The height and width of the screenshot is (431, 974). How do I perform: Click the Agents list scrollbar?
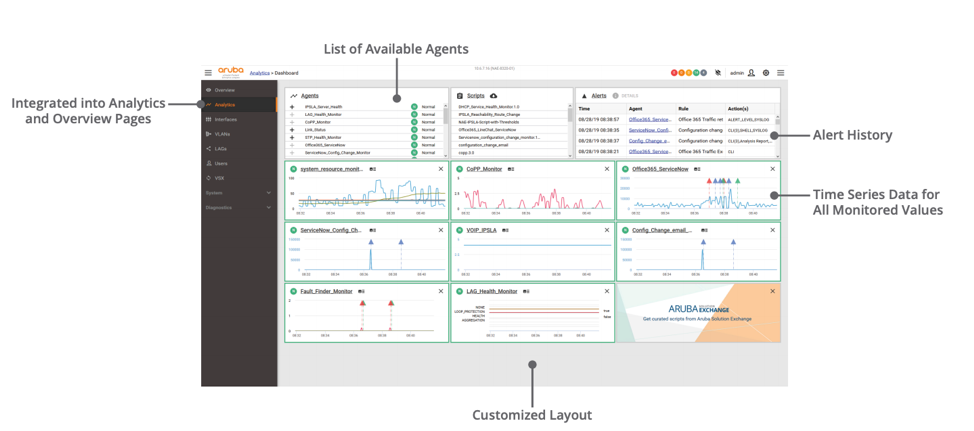446,118
